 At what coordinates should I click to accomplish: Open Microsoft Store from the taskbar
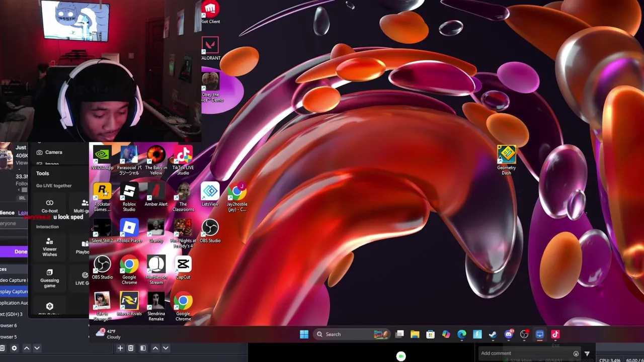431,334
